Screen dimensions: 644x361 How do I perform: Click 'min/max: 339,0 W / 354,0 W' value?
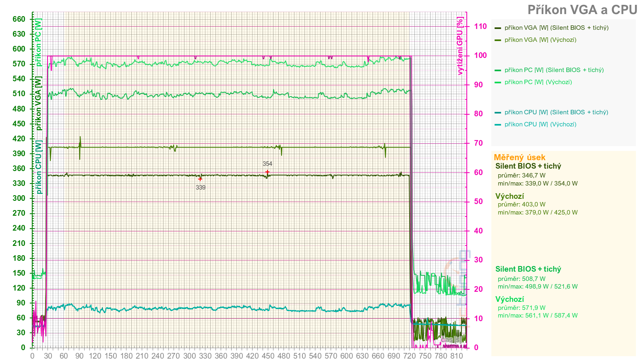tap(537, 184)
